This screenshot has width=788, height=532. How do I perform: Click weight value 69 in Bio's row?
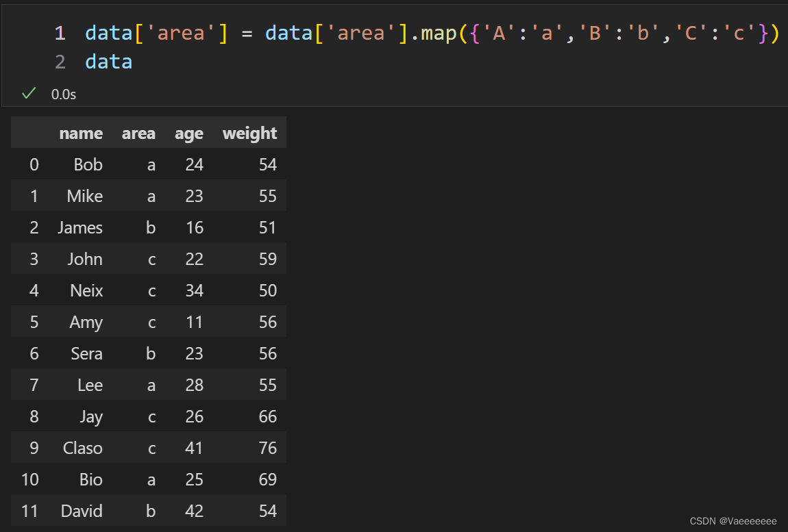(x=267, y=480)
